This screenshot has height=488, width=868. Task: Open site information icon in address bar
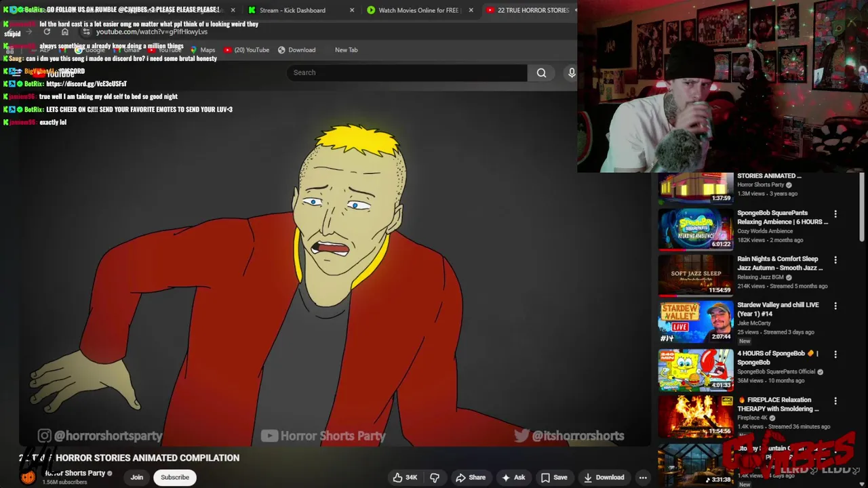click(86, 32)
